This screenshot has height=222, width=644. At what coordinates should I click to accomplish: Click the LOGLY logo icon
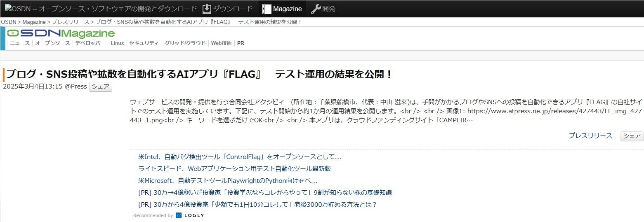(x=179, y=215)
